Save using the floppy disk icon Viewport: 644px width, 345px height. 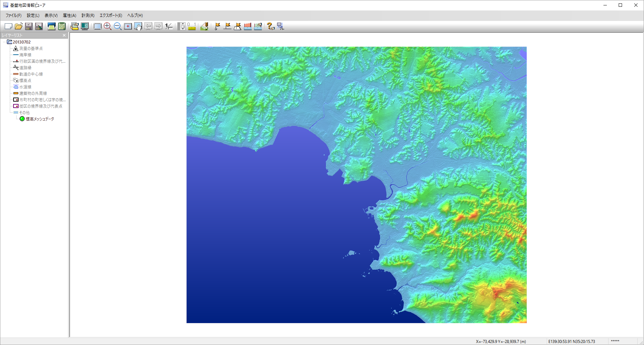[x=29, y=26]
